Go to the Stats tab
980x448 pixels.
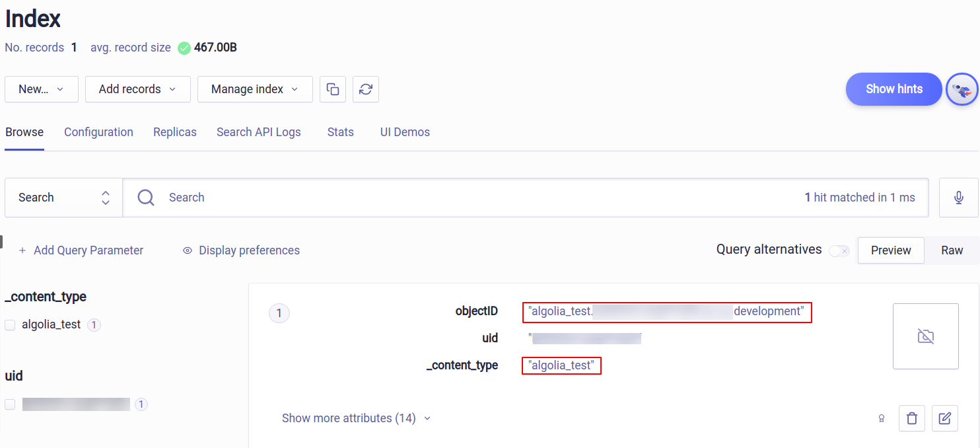tap(341, 132)
